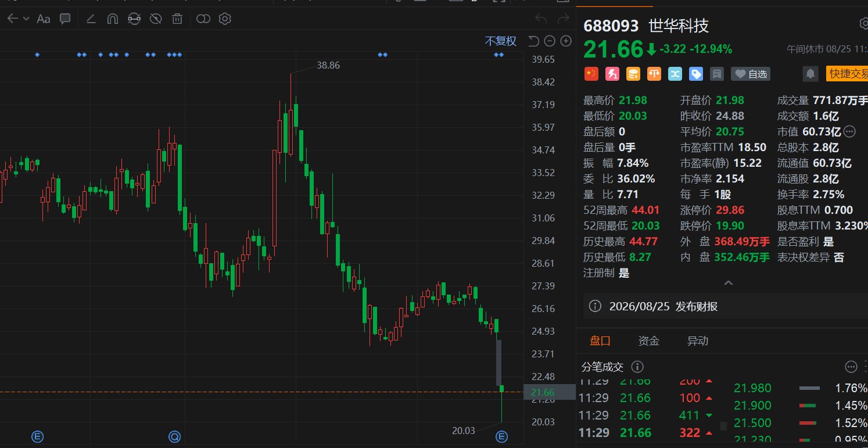Zoom in the chart with plus icon
The height and width of the screenshot is (448, 868).
tap(566, 41)
